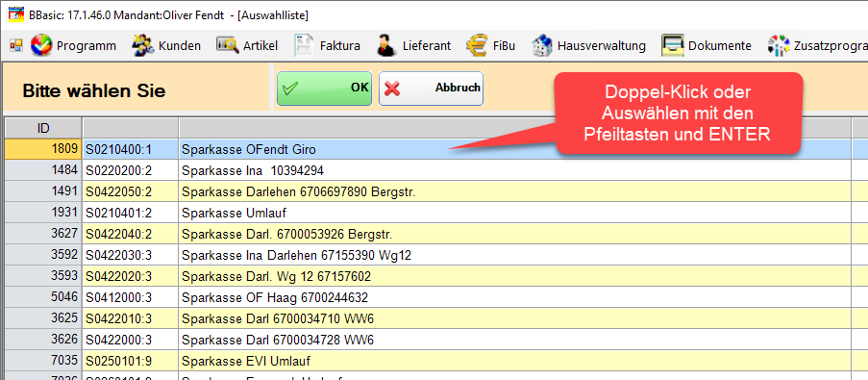Select row Sparkasse Ina 10394294
Viewport: 868px width, 380px height.
click(515, 170)
